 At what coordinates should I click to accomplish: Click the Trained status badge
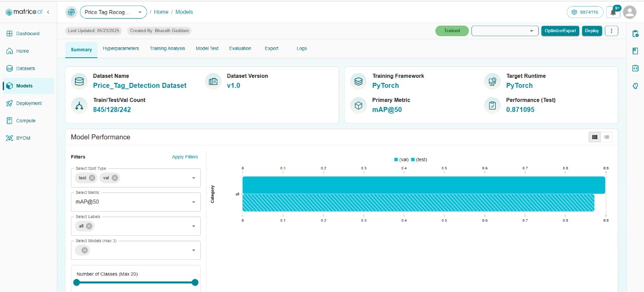(x=452, y=31)
